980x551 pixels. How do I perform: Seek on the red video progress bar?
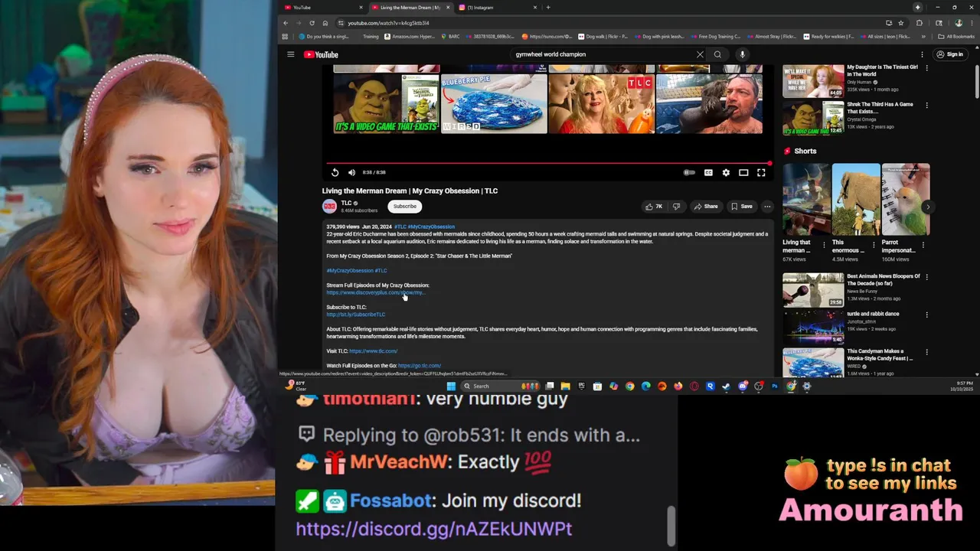click(548, 163)
